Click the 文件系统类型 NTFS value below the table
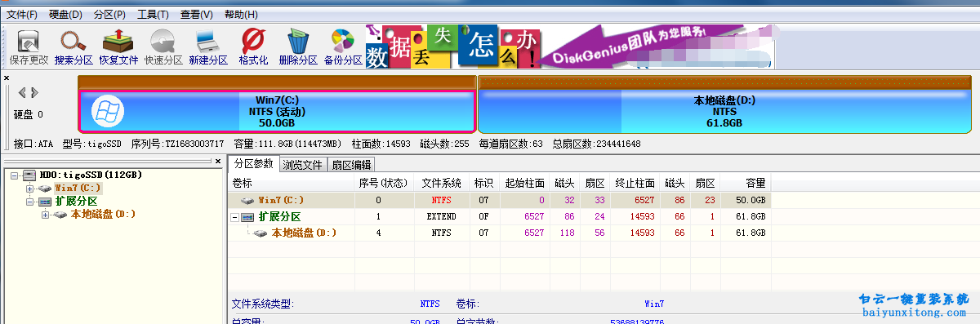This screenshot has height=324, width=980. point(430,304)
